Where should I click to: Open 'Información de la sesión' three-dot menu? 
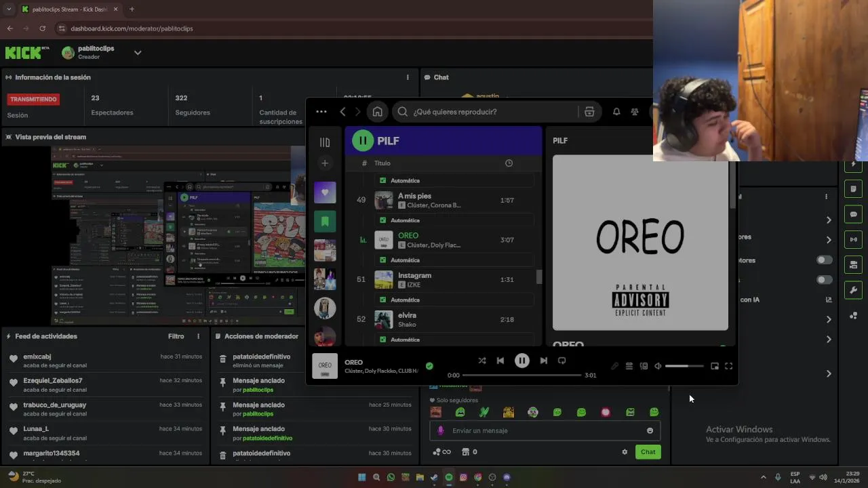(x=408, y=77)
